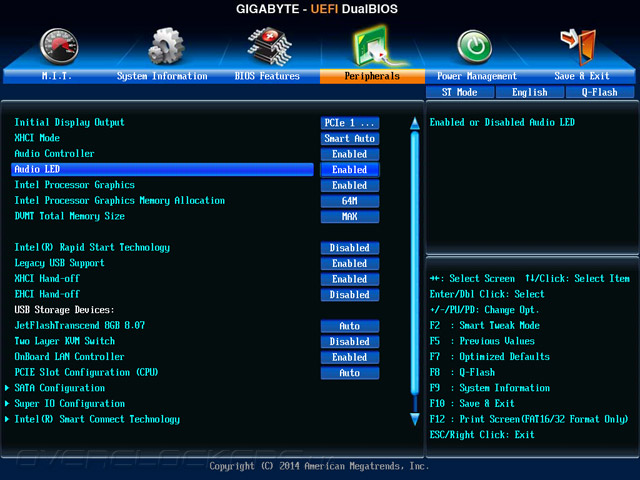640x480 pixels.
Task: Toggle Audio Controller Enabled value
Action: (350, 154)
